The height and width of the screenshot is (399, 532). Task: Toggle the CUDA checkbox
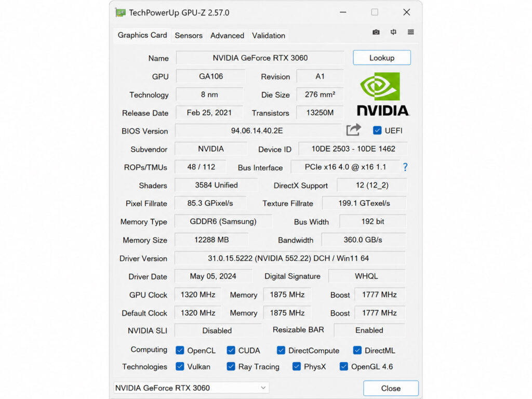pos(231,350)
